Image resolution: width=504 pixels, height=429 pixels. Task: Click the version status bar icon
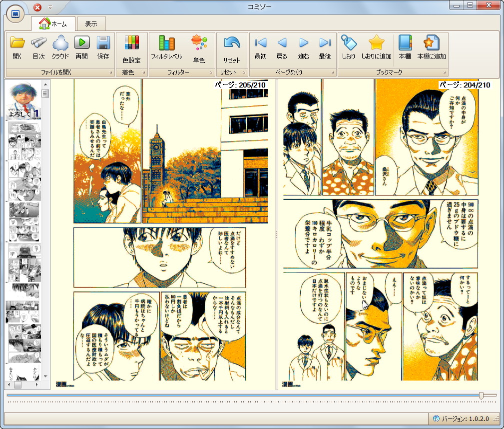coord(436,418)
